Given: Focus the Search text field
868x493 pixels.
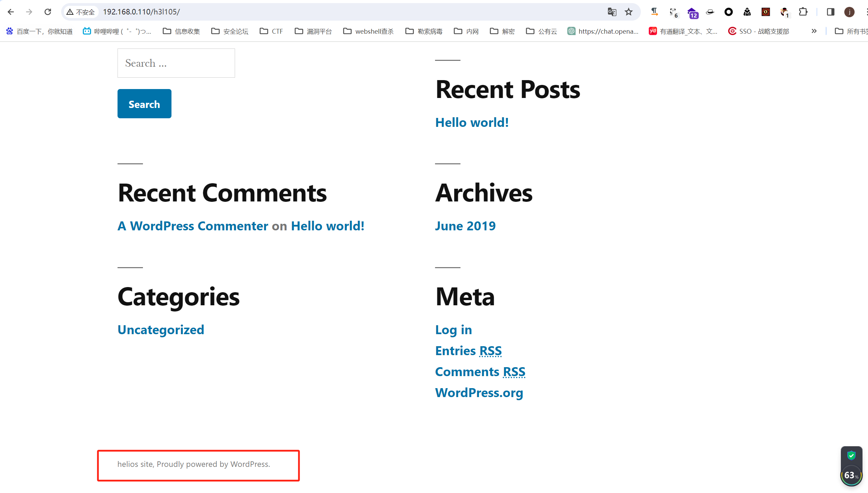Looking at the screenshot, I should click(176, 63).
